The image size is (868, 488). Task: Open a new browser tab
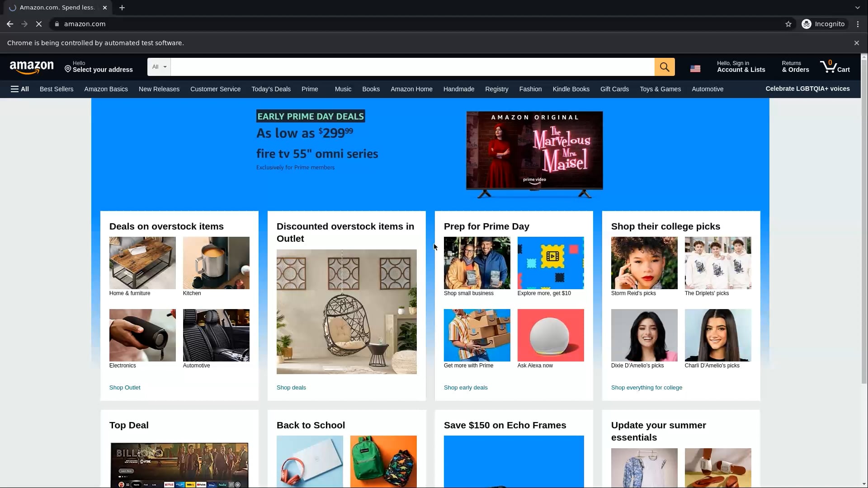122,8
